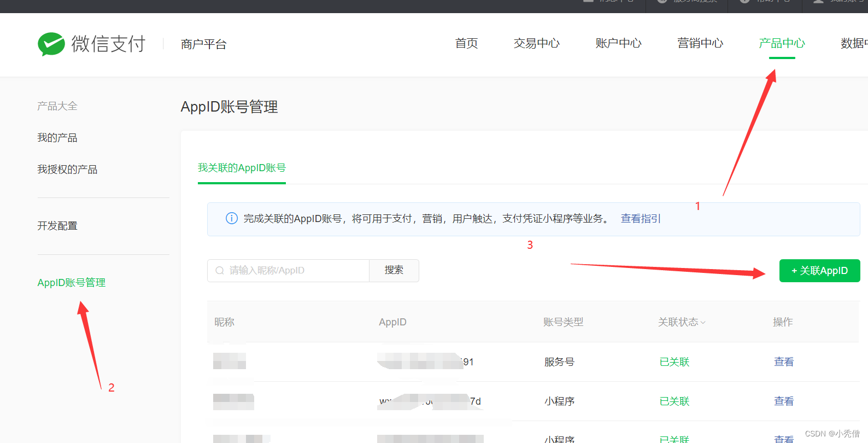Open the 首页 navigation item
This screenshot has width=868, height=443.
(x=467, y=43)
